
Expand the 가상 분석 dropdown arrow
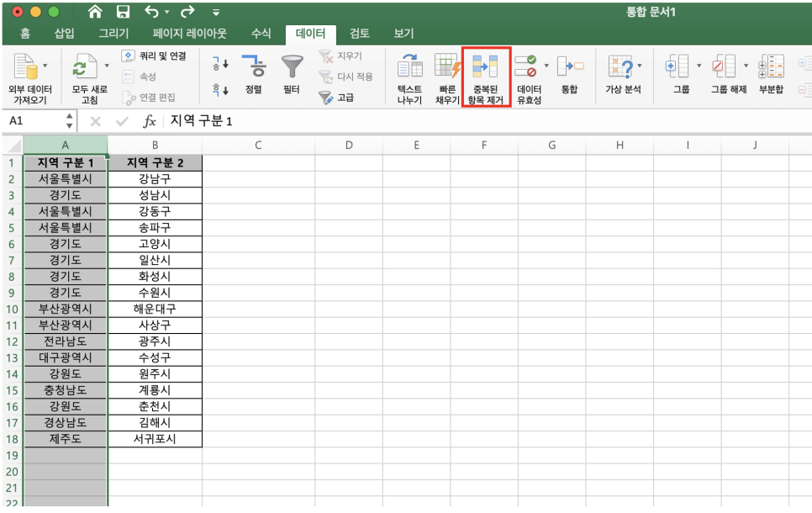(640, 66)
